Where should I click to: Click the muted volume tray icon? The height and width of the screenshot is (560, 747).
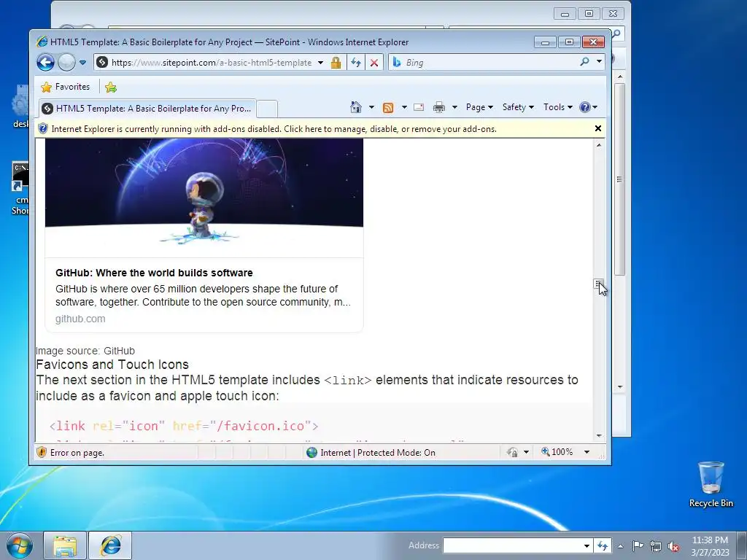673,546
